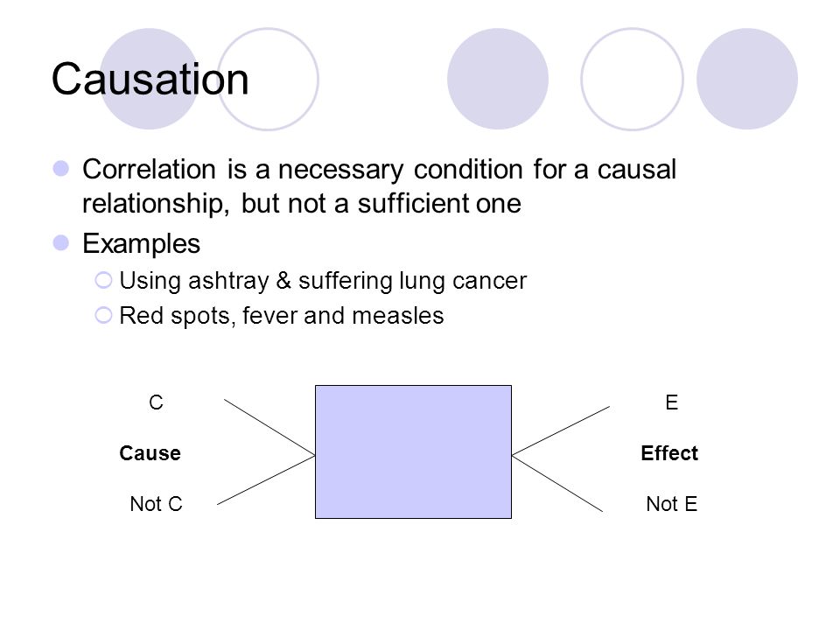Click the bold Cause label
This screenshot has height=630, width=840.
pos(150,453)
